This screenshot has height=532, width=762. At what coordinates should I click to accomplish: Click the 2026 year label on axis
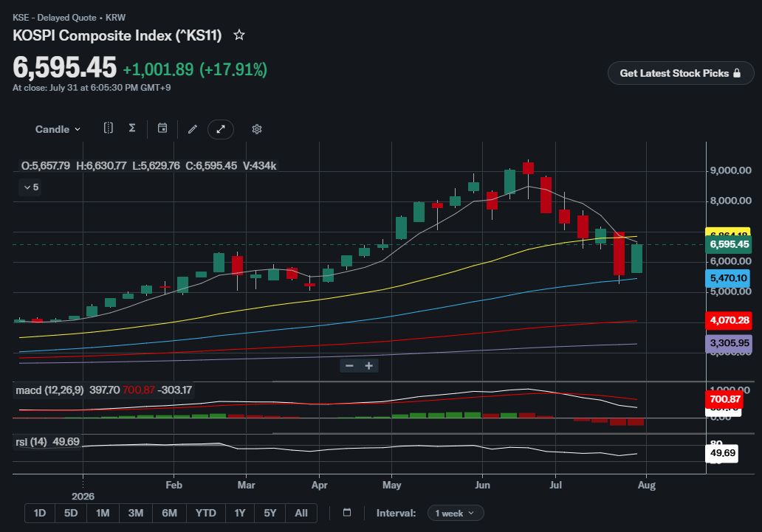click(83, 497)
